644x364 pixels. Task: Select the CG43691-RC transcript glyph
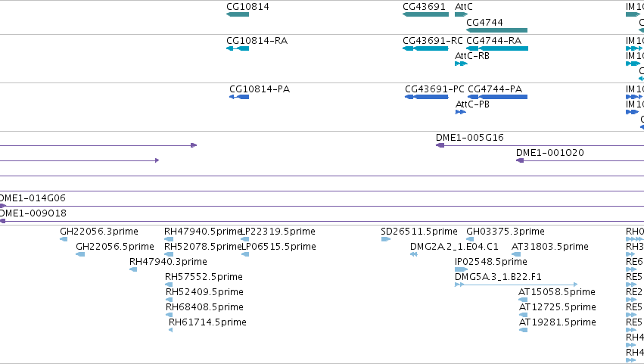click(x=425, y=48)
